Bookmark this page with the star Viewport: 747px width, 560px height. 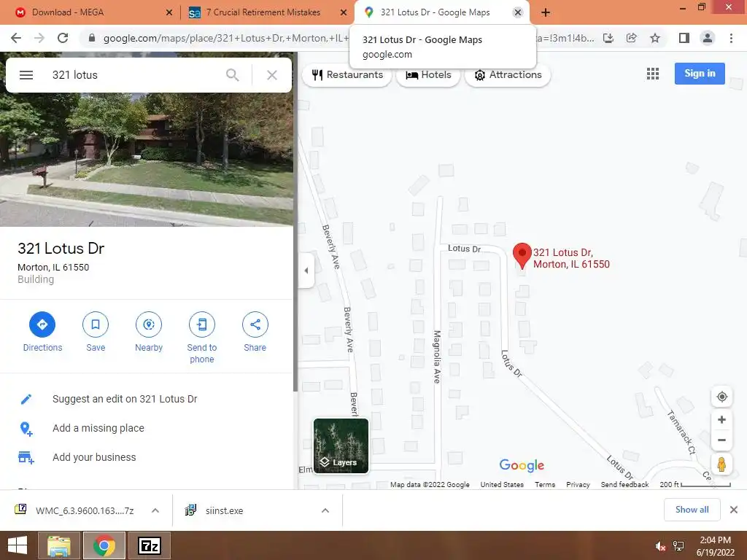click(655, 38)
